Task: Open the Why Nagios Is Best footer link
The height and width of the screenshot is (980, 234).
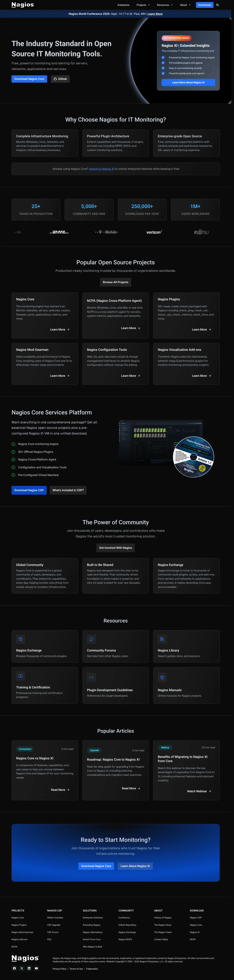Action: [93, 947]
